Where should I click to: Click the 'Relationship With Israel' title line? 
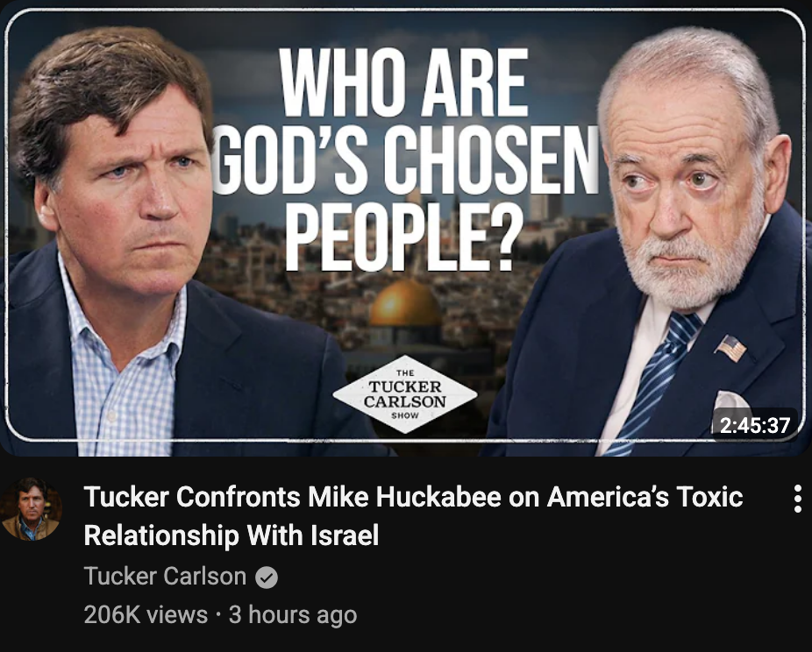point(231,535)
